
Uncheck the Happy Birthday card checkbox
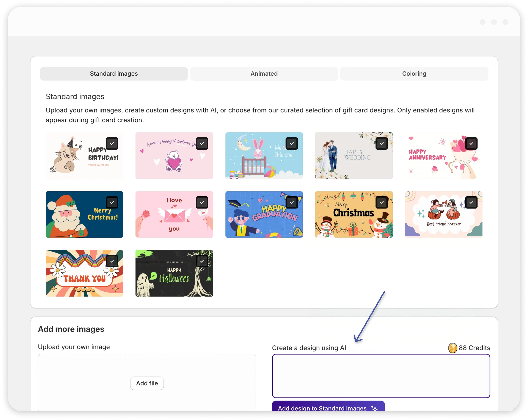[x=112, y=144]
